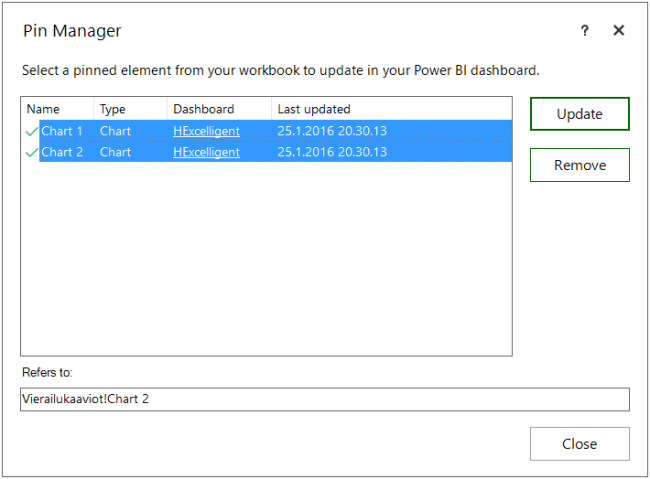
Task: Click the help question mark icon
Action: [585, 31]
